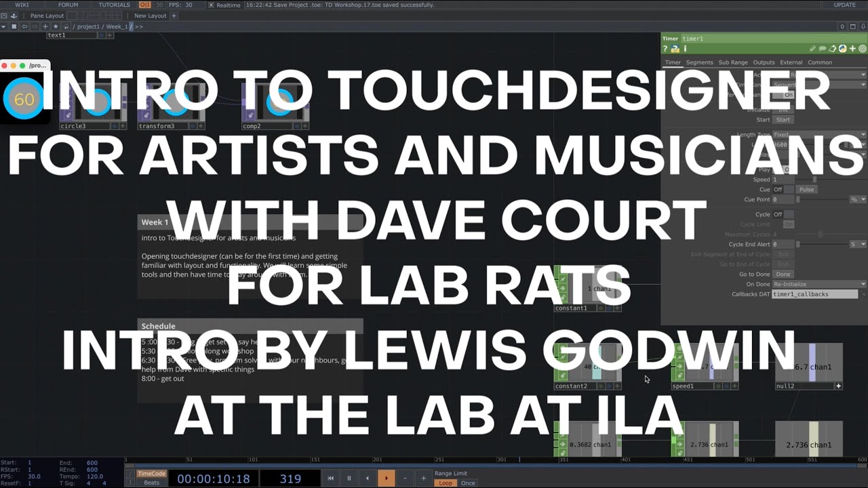Open the Length Type Fixed dropdown
This screenshot has width=868, height=488.
pyautogui.click(x=819, y=135)
